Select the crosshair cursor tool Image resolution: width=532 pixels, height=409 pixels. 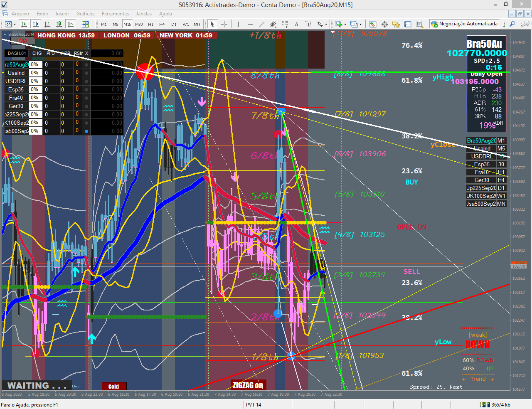(x=224, y=24)
